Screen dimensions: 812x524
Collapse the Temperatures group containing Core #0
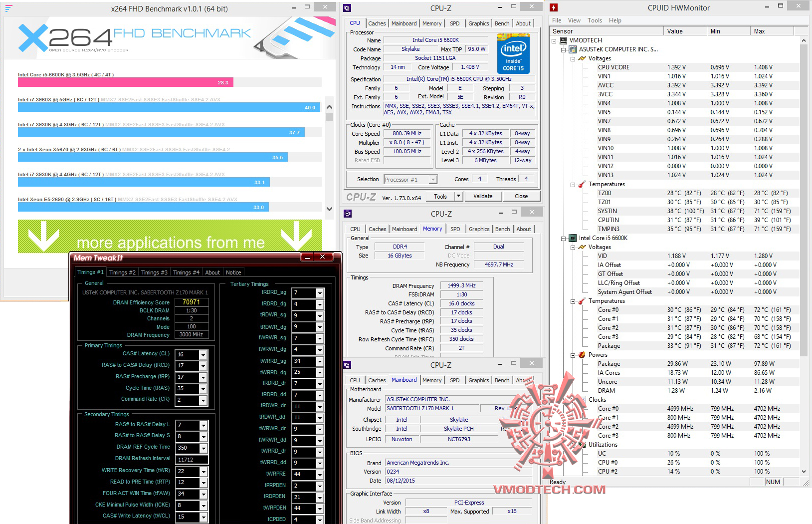pos(573,301)
